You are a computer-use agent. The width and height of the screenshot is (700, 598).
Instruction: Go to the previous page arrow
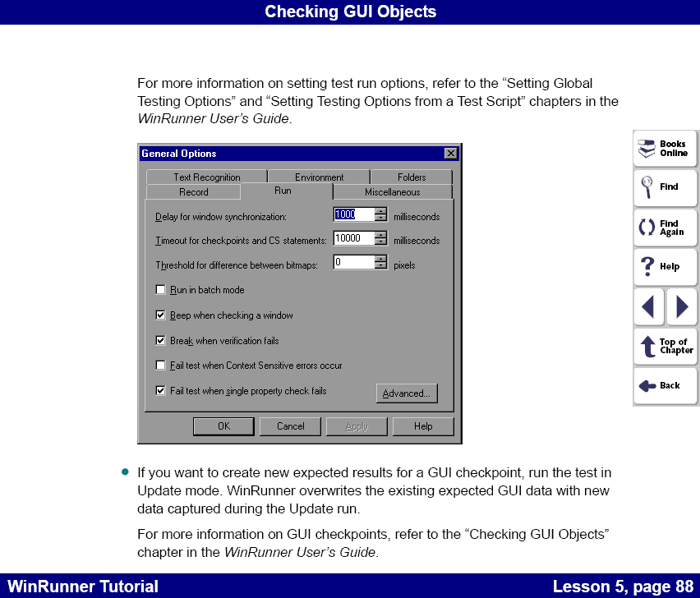[649, 306]
